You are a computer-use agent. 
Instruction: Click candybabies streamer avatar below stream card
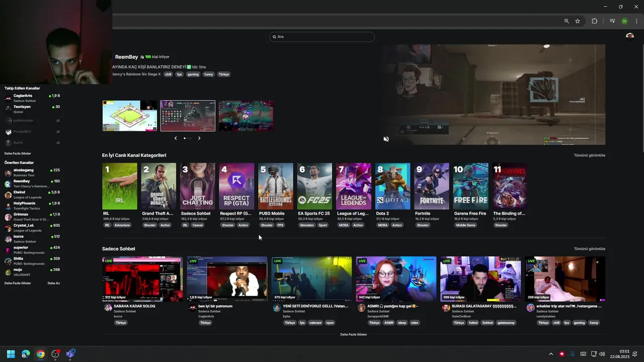[x=530, y=308]
